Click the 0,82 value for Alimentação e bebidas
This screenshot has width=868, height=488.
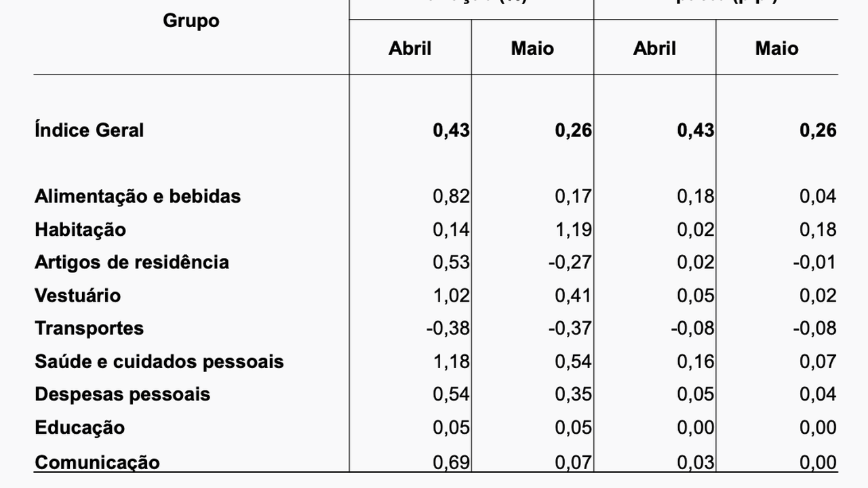pos(451,197)
